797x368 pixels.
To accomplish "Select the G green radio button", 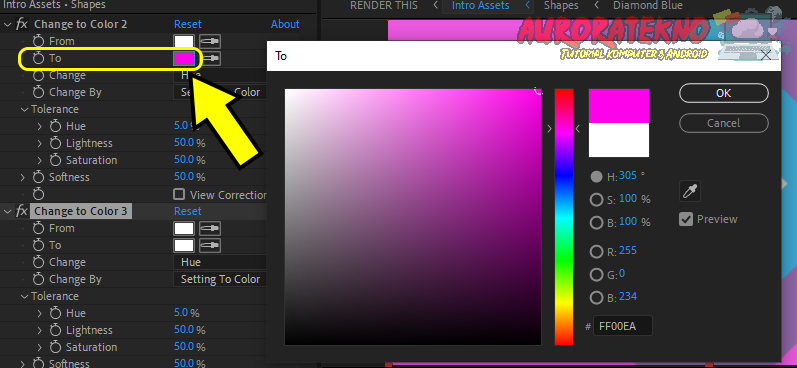I will [596, 274].
